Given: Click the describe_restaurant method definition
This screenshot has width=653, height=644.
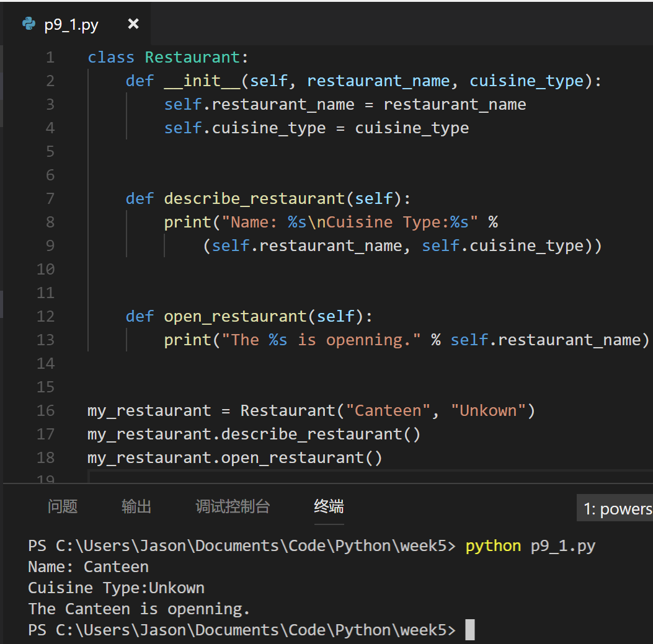Looking at the screenshot, I should 254,198.
